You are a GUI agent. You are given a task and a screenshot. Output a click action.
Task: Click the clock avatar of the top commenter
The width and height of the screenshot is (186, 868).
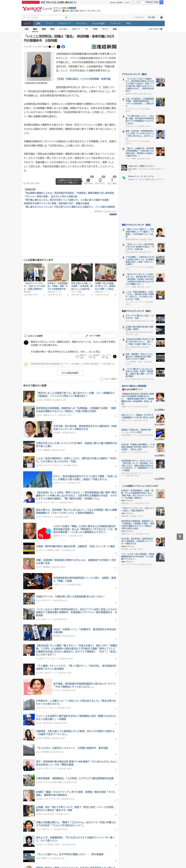coord(26,343)
